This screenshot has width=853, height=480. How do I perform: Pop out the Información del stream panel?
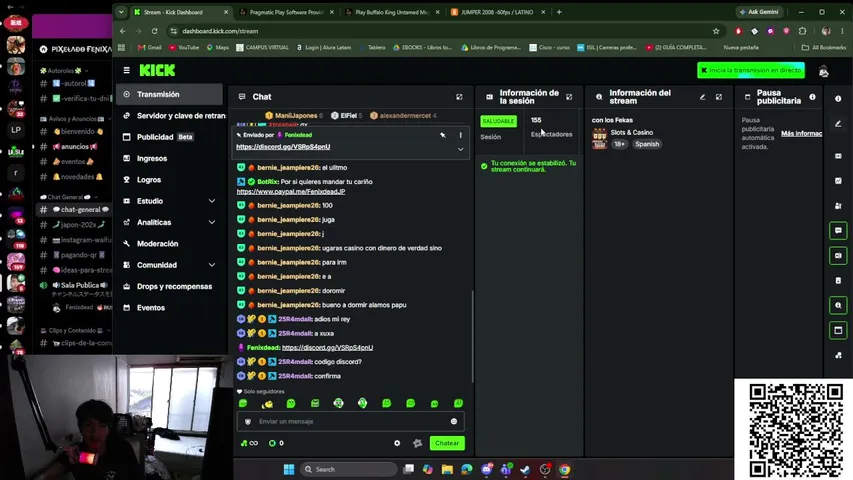(719, 97)
